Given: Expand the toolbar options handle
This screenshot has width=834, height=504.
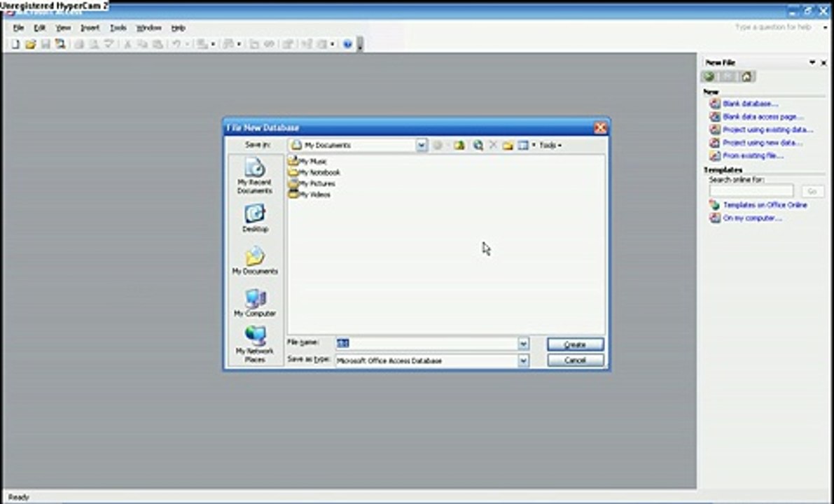Looking at the screenshot, I should pos(360,44).
